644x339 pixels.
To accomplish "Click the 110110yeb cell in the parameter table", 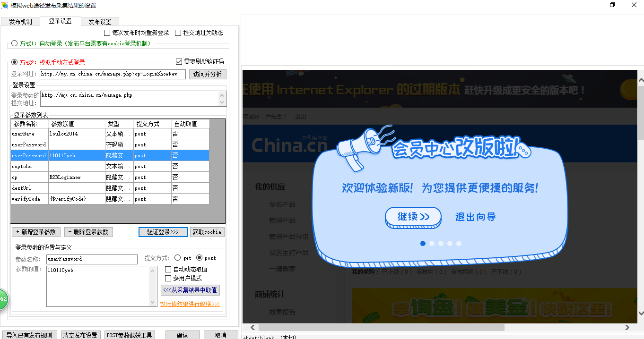I will [77, 155].
